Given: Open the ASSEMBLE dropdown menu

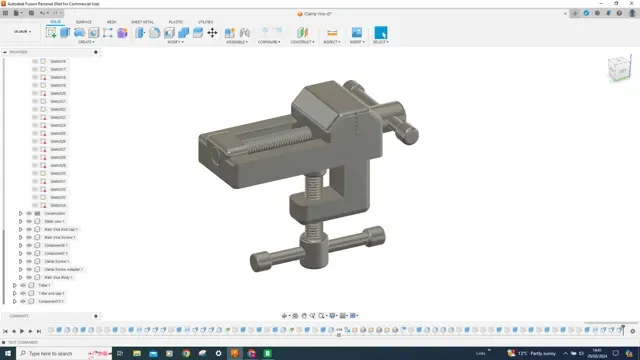Looking at the screenshot, I should [237, 42].
